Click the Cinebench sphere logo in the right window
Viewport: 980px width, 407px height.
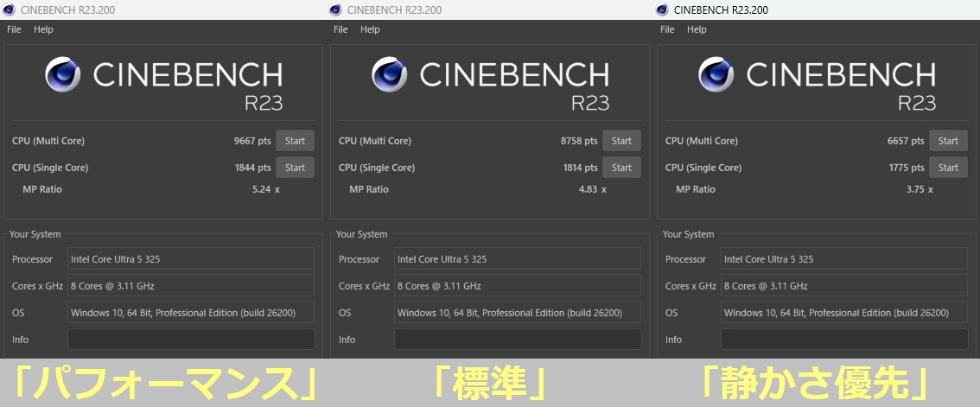716,75
